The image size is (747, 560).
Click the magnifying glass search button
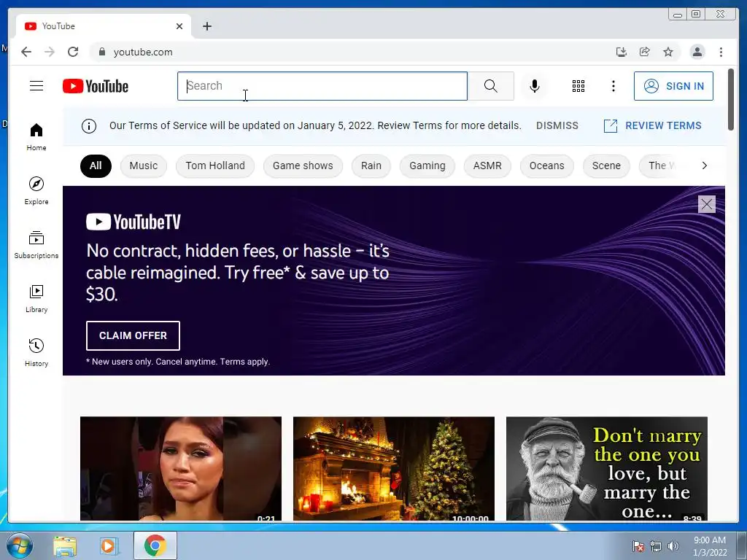(491, 86)
